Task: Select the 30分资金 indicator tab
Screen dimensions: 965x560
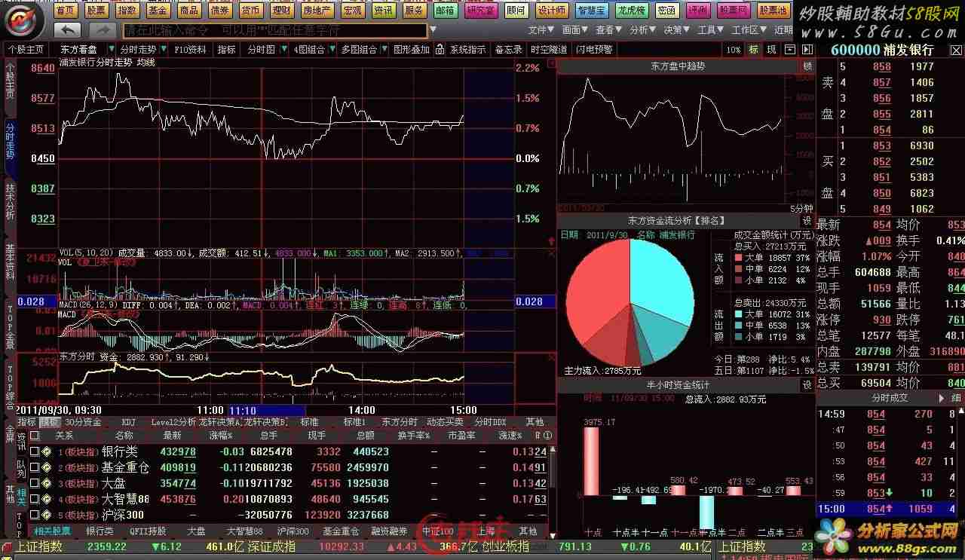Action: [x=83, y=422]
